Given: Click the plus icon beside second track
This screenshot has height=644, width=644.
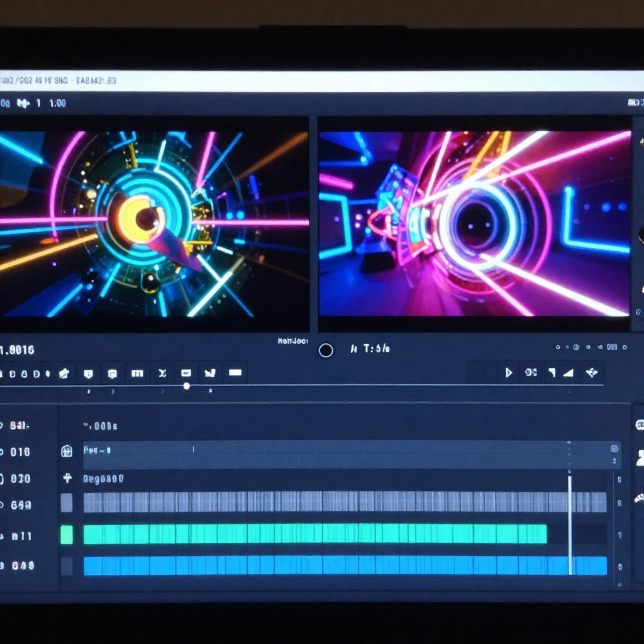Looking at the screenshot, I should click(x=67, y=478).
